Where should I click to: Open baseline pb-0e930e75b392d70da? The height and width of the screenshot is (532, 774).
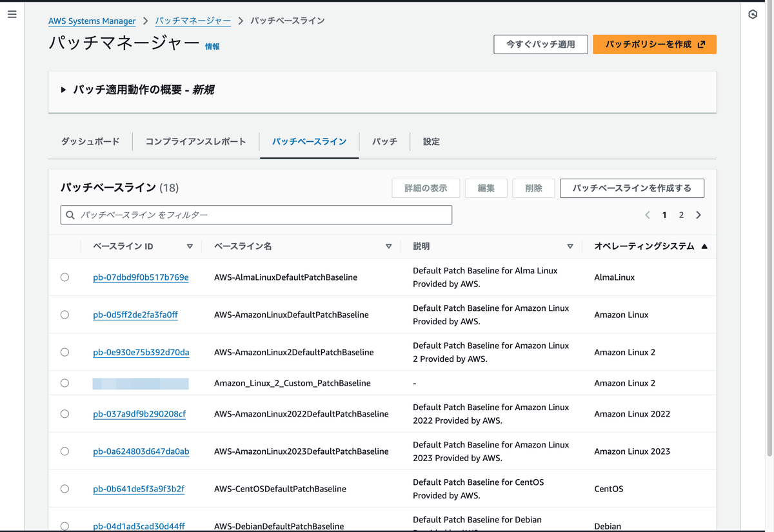click(141, 352)
